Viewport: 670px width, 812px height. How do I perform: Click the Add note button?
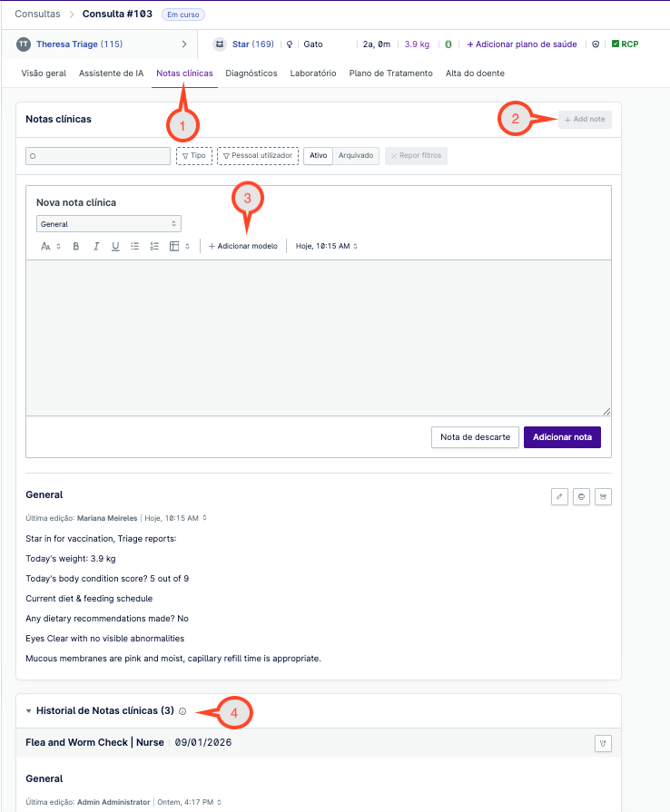[x=585, y=120]
